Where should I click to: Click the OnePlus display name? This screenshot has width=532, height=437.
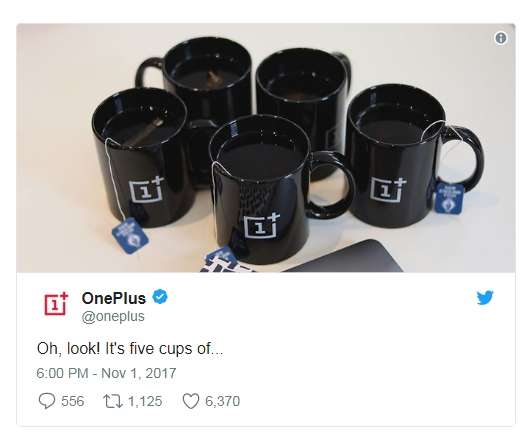coord(114,298)
